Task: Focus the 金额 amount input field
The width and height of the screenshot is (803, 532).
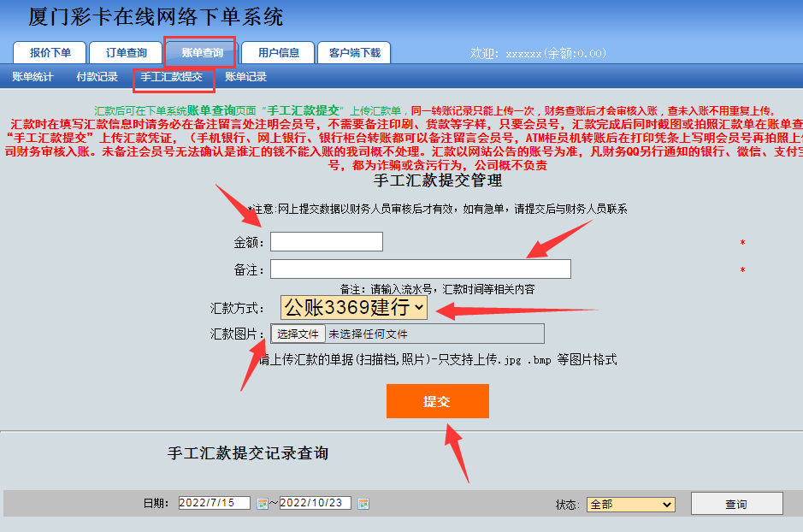Action: pos(327,242)
